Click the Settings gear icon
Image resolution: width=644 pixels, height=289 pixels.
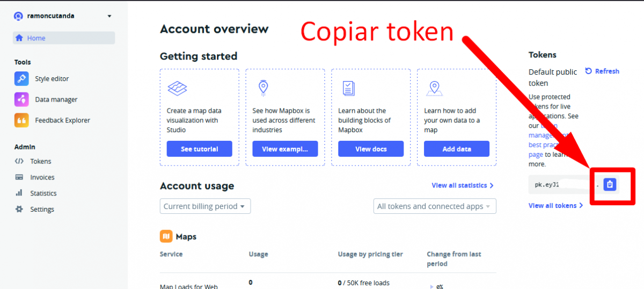pyautogui.click(x=19, y=209)
